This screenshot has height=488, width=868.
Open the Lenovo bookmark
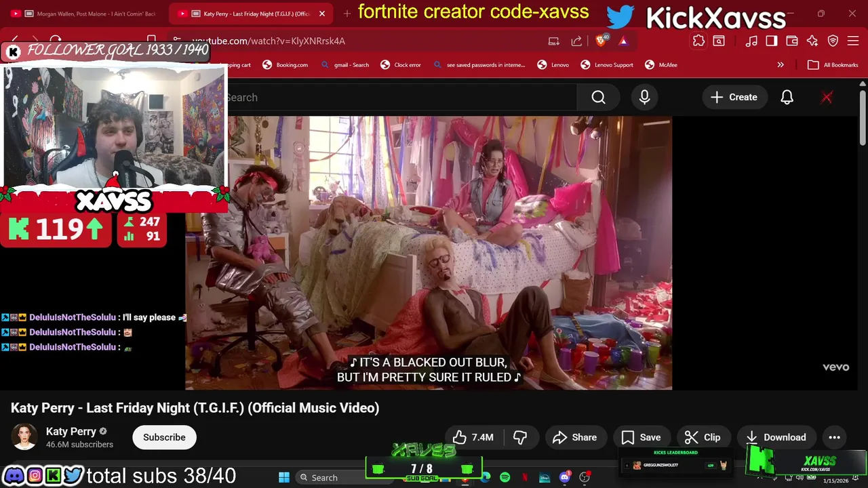(x=553, y=65)
